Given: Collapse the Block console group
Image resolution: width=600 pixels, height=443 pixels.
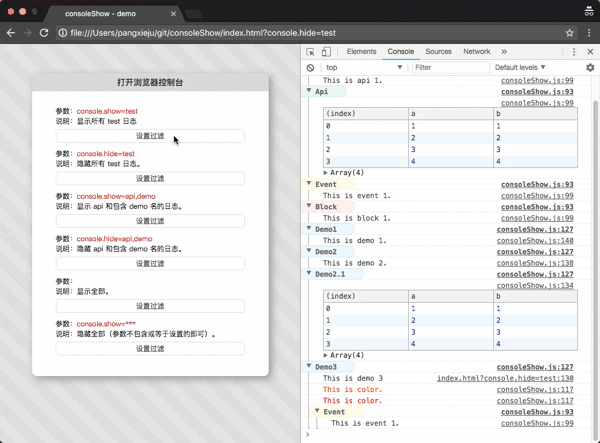Looking at the screenshot, I should [x=309, y=206].
